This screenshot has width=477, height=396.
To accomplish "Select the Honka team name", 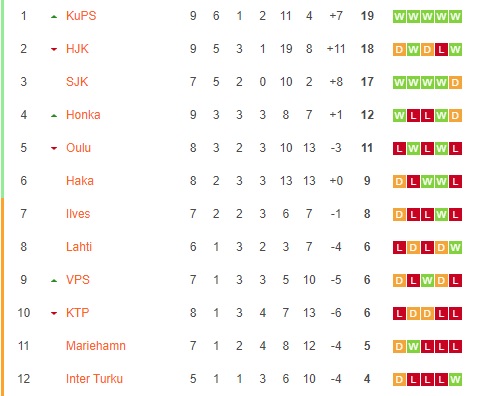I will click(83, 115).
